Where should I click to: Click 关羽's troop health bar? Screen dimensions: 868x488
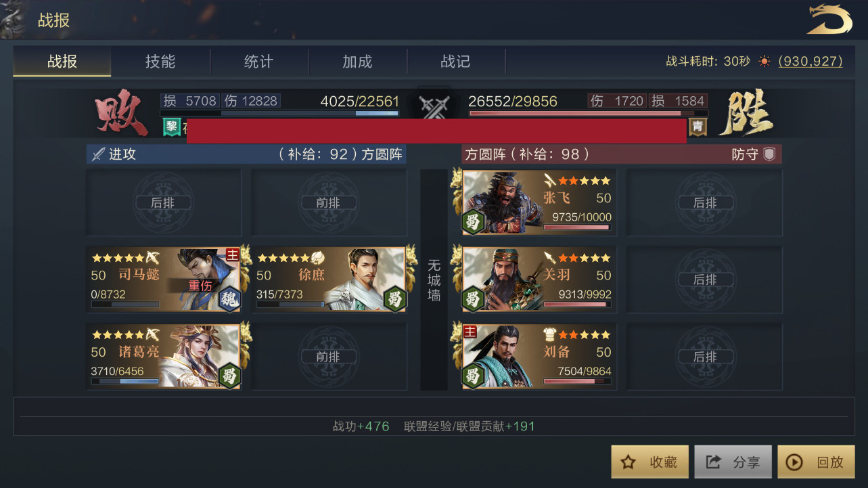click(576, 305)
